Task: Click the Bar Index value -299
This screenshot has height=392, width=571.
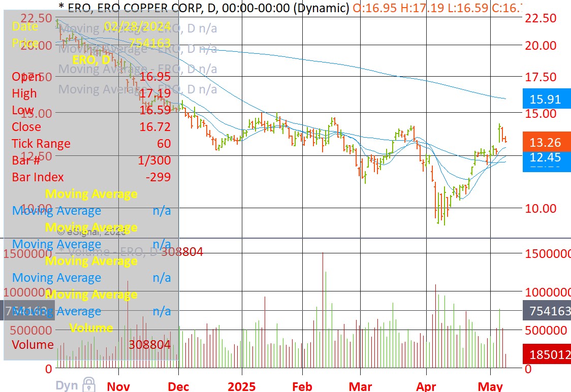Action: pyautogui.click(x=158, y=177)
